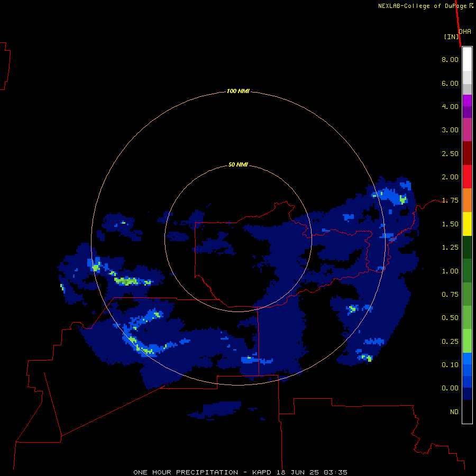
Task: Click the 8.00 legend value
Action: pos(450,59)
